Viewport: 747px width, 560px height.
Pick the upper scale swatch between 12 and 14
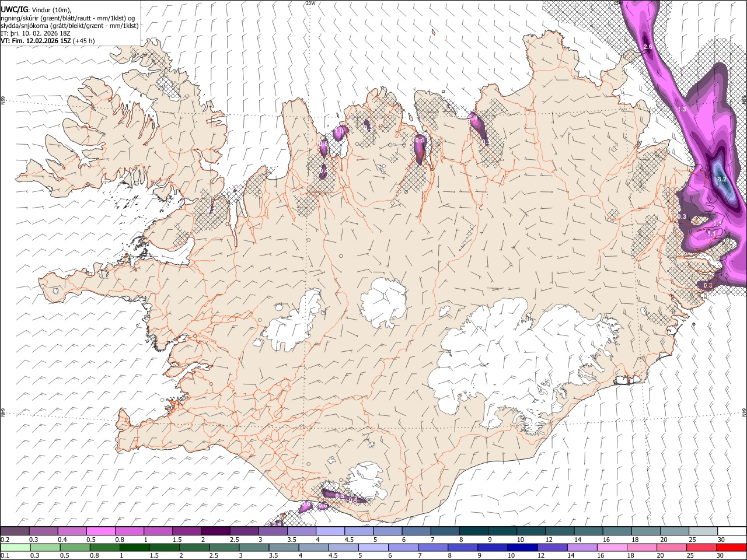tap(559, 531)
